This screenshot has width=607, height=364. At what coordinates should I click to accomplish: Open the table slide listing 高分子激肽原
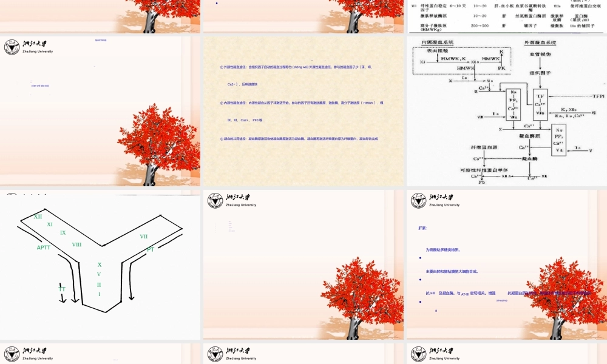pos(506,16)
